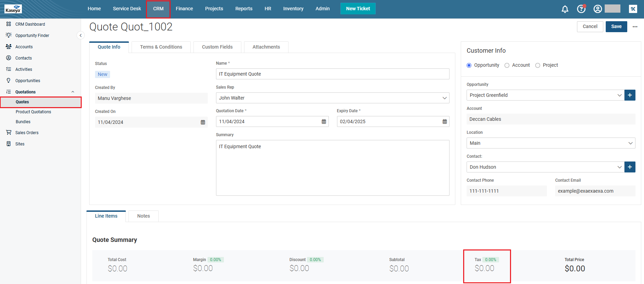Expand the Sales Rep dropdown

(444, 98)
